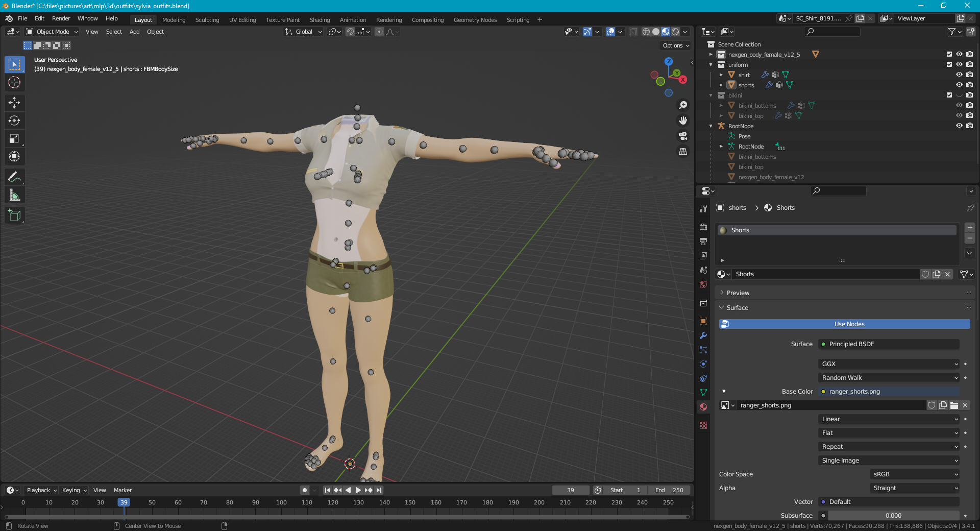Open the Random Walk subsurface dropdown
The image size is (980, 531).
[x=889, y=378]
